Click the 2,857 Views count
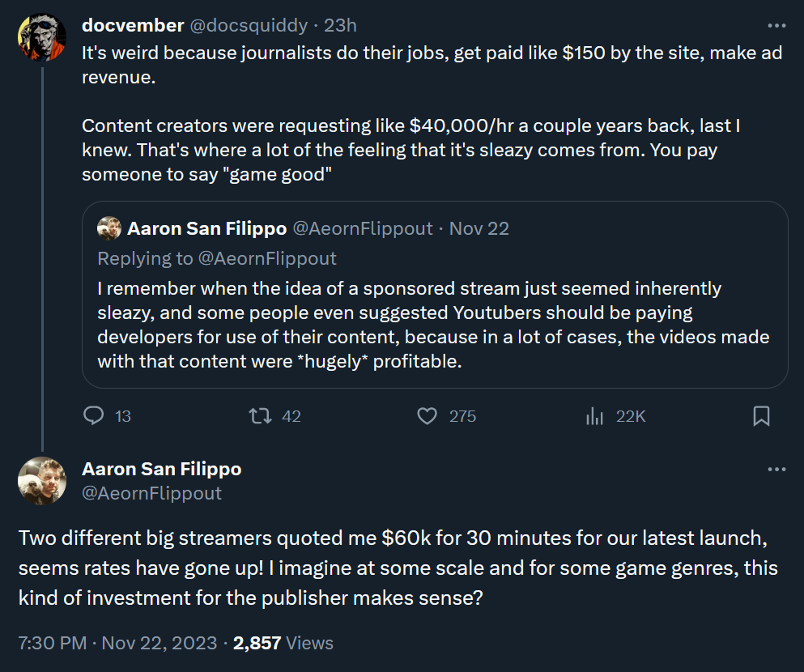 point(283,643)
